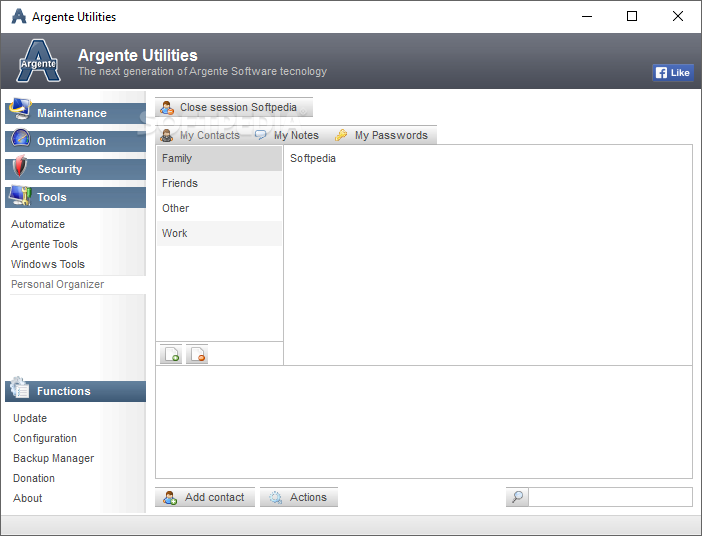Click the contact details pane
The image size is (702, 536).
(424, 422)
